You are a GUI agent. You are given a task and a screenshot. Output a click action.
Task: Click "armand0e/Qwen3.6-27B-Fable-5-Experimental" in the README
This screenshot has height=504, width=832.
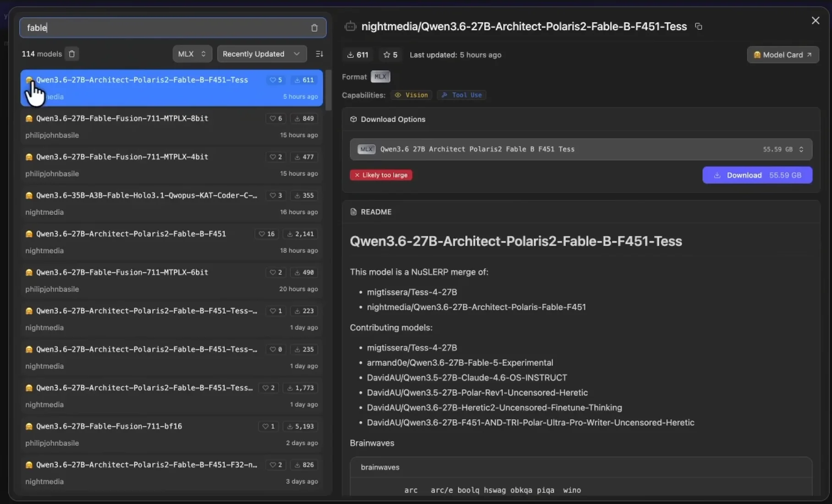460,363
